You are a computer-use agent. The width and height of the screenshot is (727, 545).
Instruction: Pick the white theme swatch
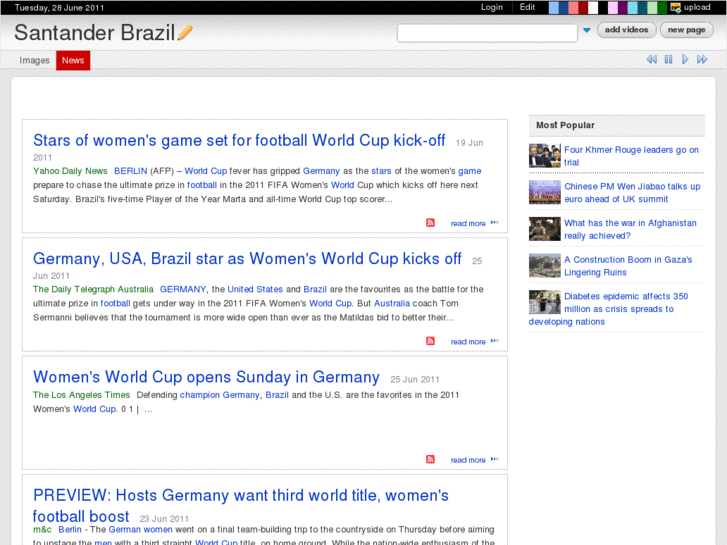click(593, 7)
